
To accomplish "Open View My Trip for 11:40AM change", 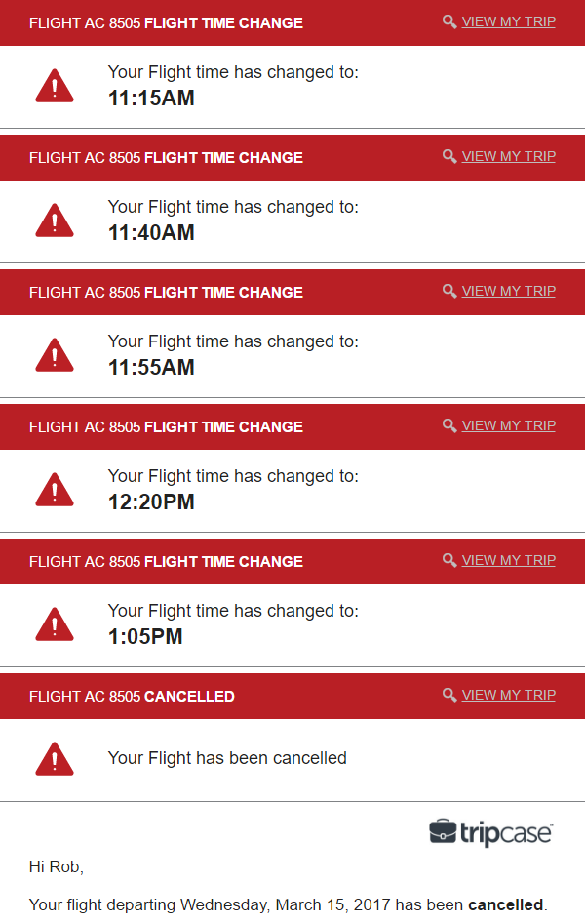I will pos(508,156).
